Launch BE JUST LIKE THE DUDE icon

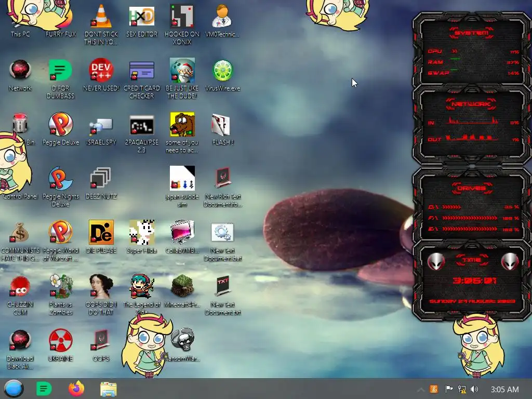182,79
